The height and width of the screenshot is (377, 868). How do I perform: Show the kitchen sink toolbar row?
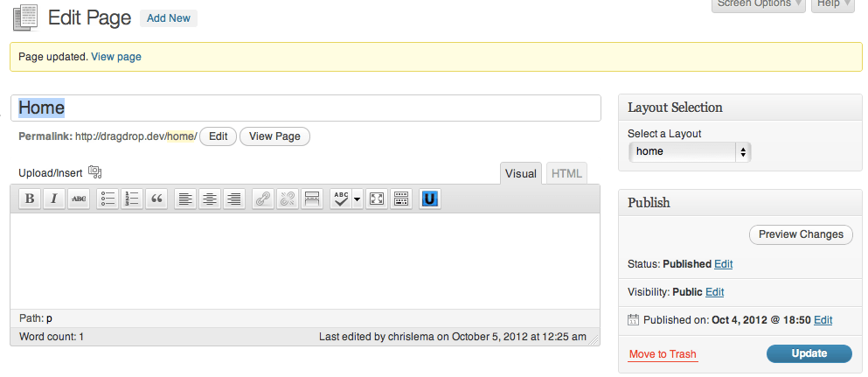[401, 199]
